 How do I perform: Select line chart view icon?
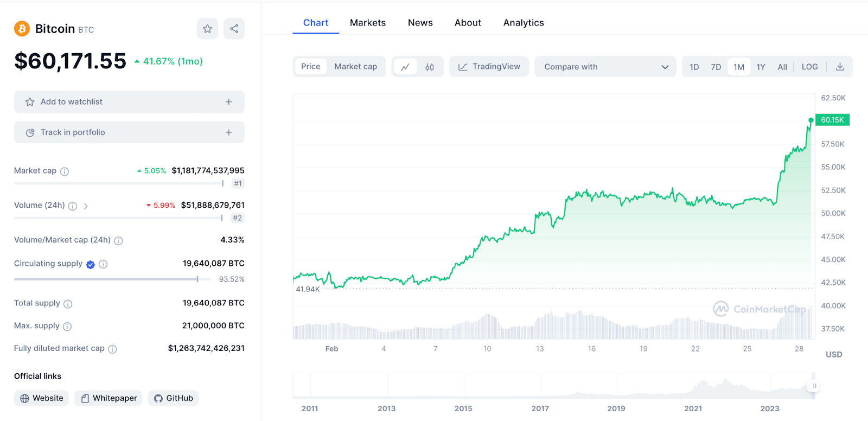[x=405, y=67]
